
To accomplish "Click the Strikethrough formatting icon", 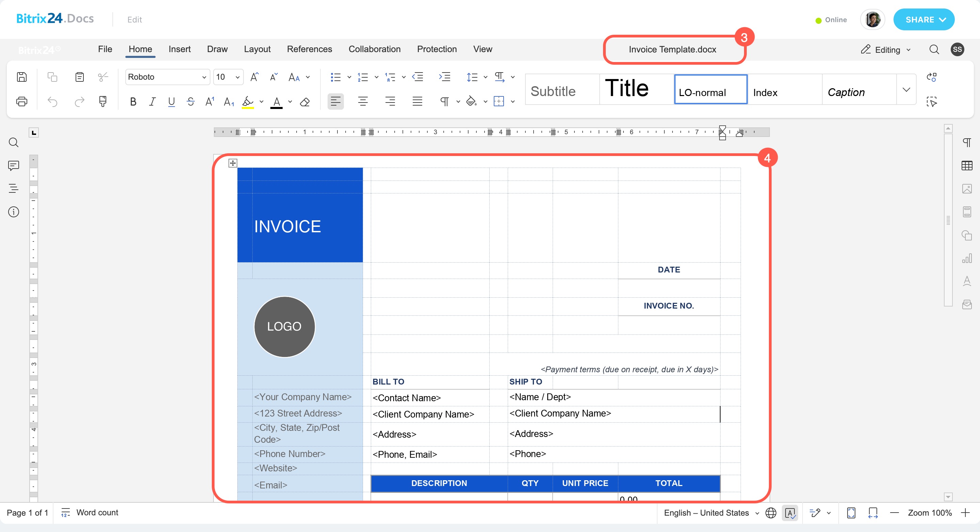I will (191, 101).
